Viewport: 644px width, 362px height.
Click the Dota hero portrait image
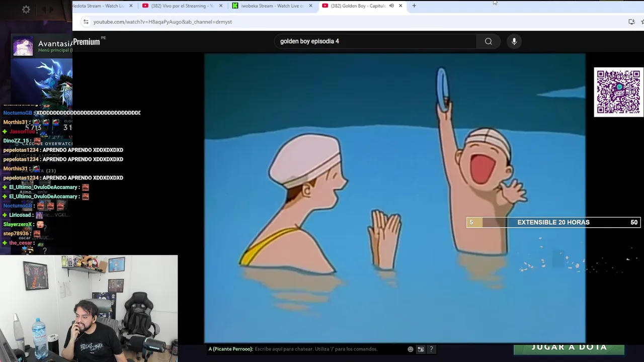click(42, 83)
